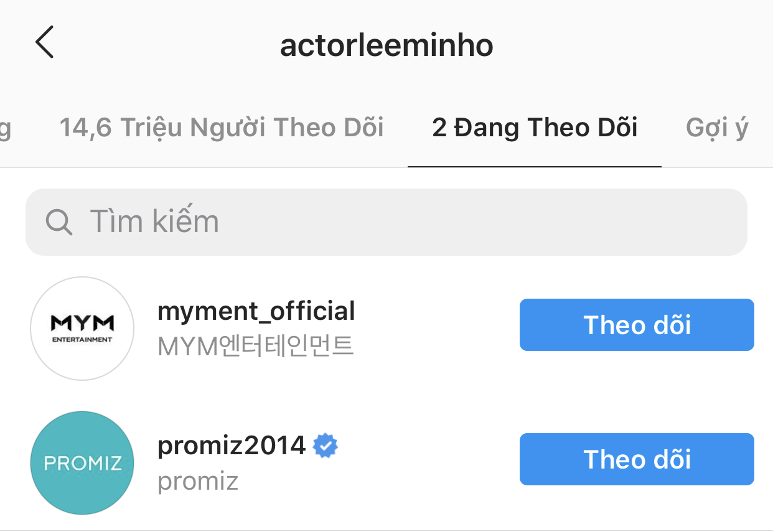Open the teal PROMIZ profile picture
The width and height of the screenshot is (773, 532).
point(82,463)
